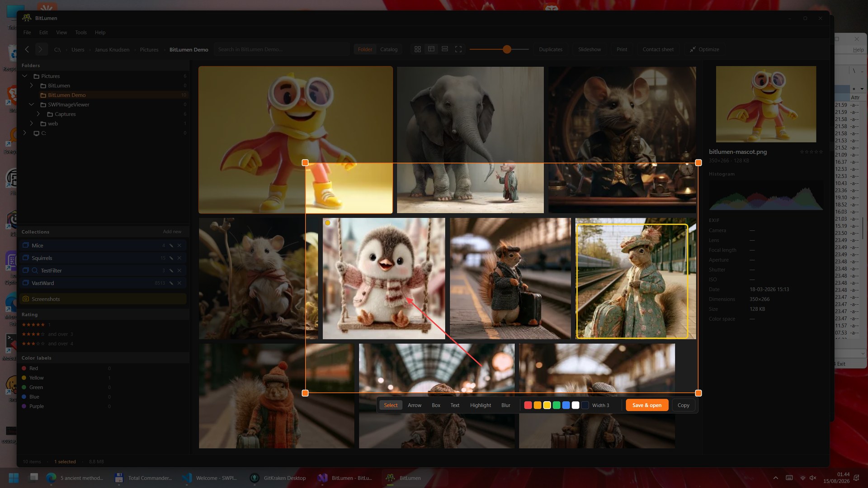868x488 pixels.
Task: Open the Screenshots collection camera item
Action: click(x=103, y=299)
